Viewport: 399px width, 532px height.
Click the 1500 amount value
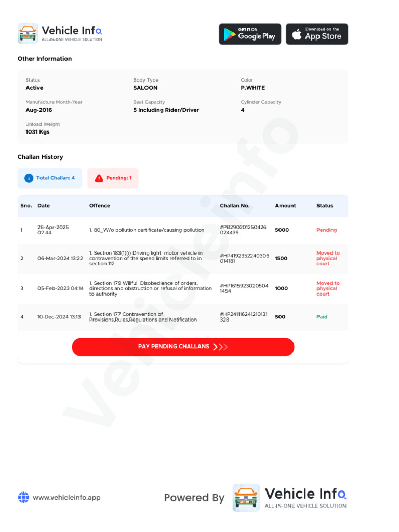(281, 258)
